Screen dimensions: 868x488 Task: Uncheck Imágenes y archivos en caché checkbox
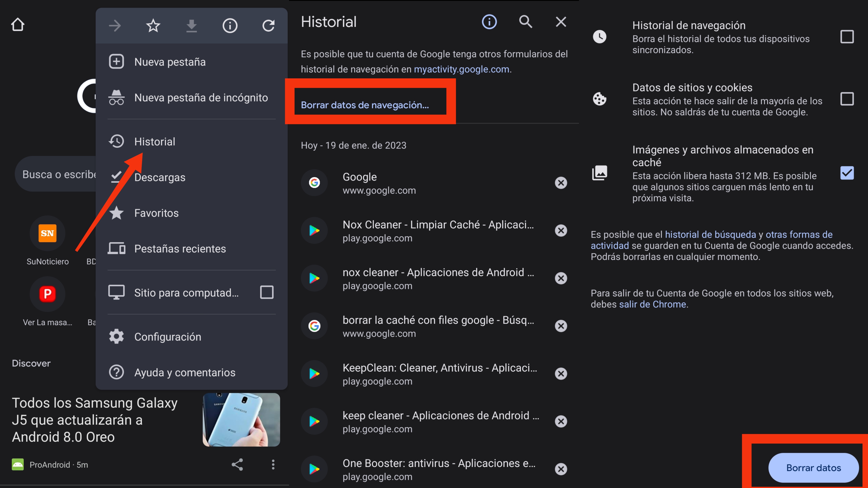pyautogui.click(x=847, y=173)
